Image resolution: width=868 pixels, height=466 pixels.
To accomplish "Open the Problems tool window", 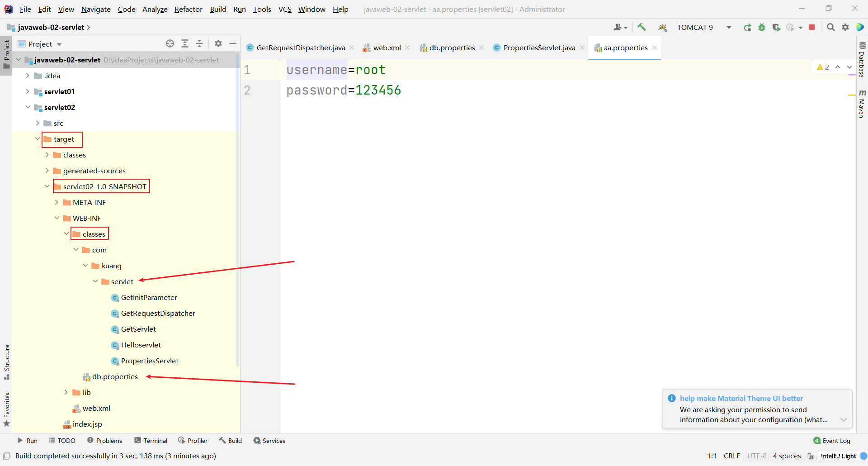I will click(x=104, y=441).
